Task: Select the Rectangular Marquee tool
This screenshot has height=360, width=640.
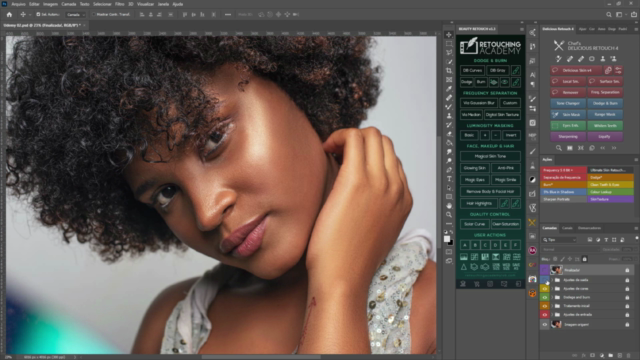Action: click(x=449, y=44)
